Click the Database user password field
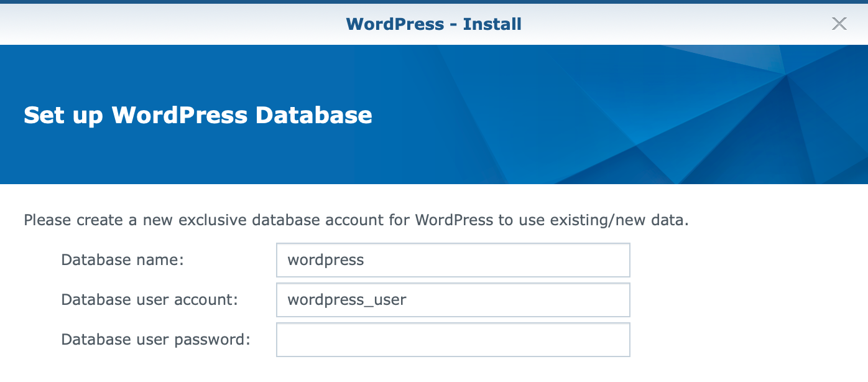 tap(453, 340)
